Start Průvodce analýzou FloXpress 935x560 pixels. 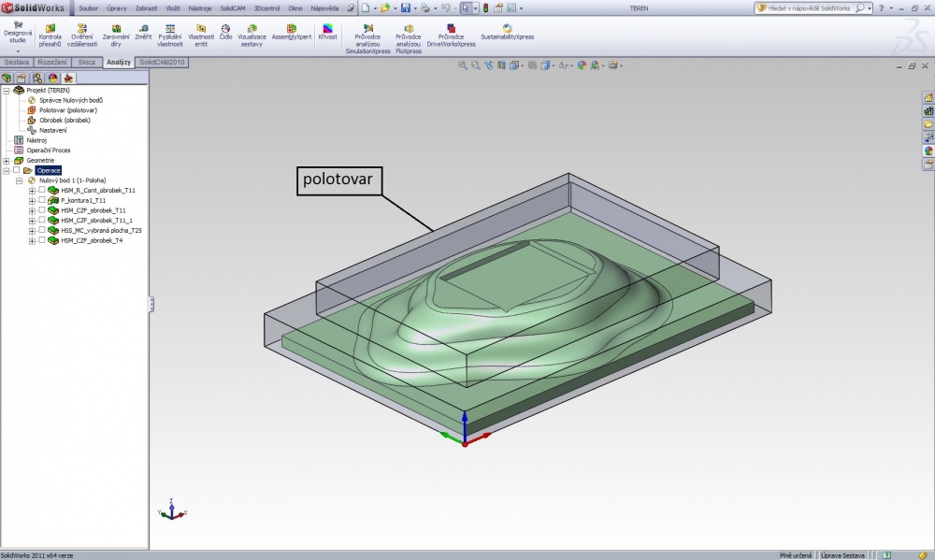pyautogui.click(x=409, y=39)
